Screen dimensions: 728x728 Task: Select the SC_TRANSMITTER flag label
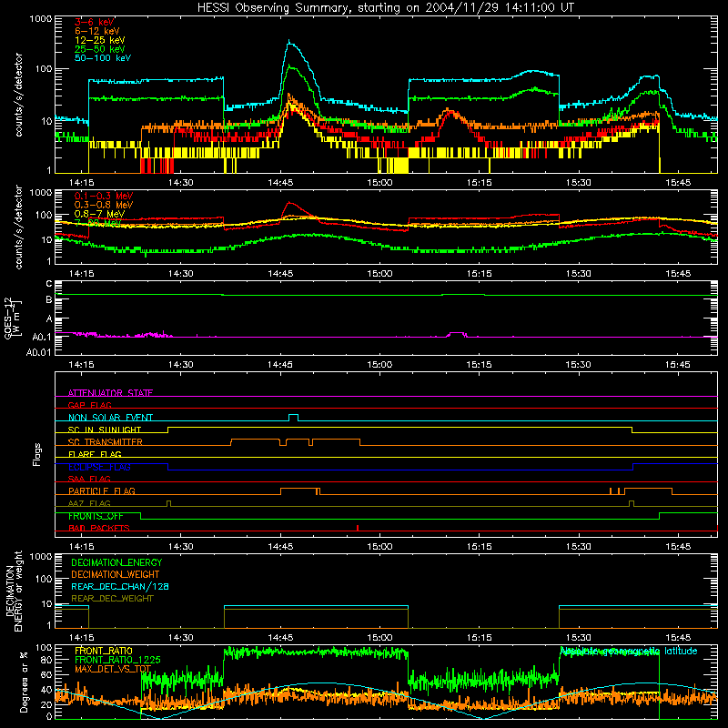(106, 441)
